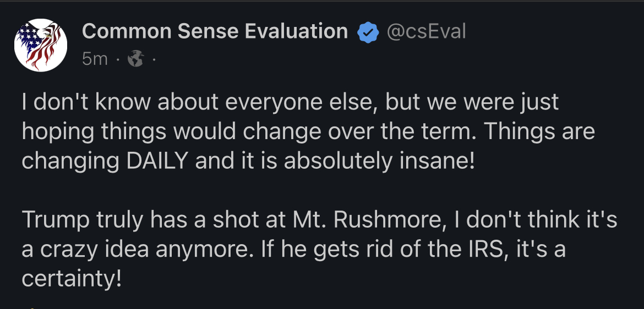Click the word 'Evaluation' in the account name

(x=296, y=31)
